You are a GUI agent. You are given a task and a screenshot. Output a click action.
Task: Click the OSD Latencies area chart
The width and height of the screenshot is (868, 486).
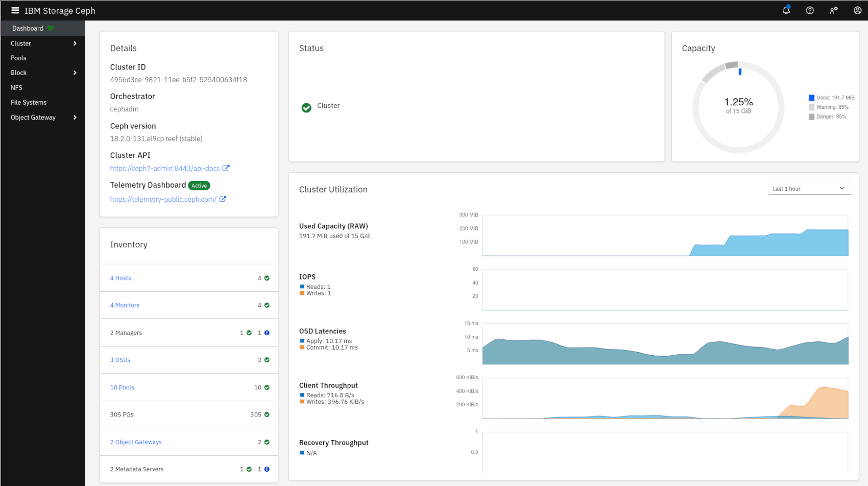(665, 343)
